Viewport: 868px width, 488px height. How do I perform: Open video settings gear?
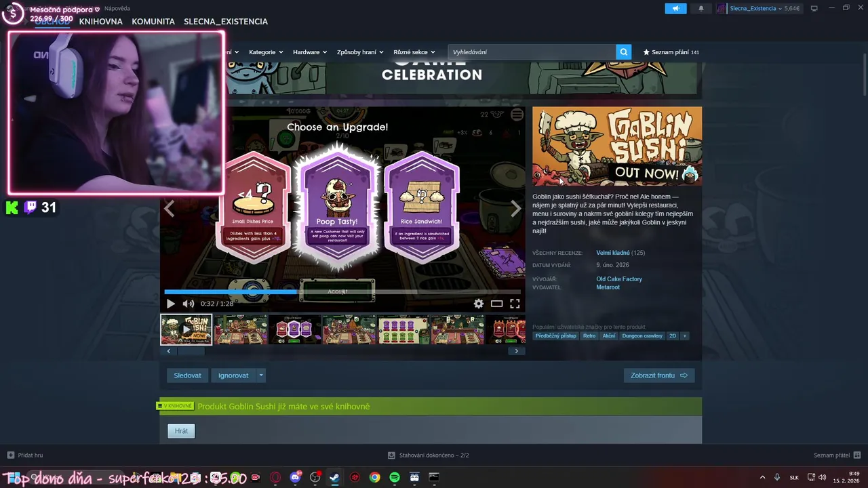pos(479,304)
